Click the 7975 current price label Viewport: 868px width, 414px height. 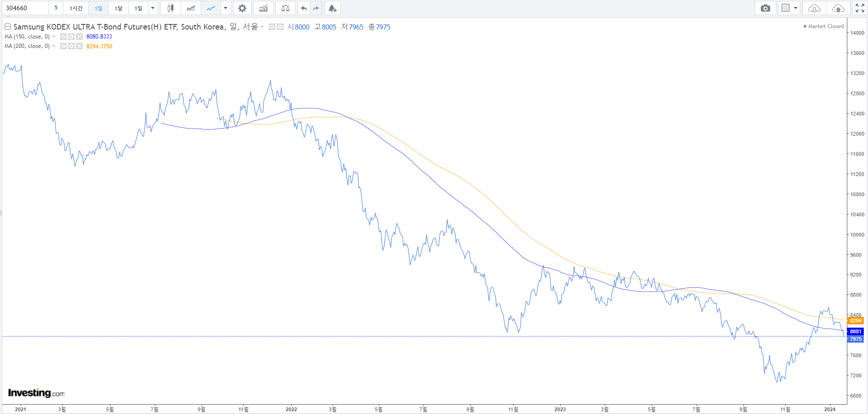[855, 339]
